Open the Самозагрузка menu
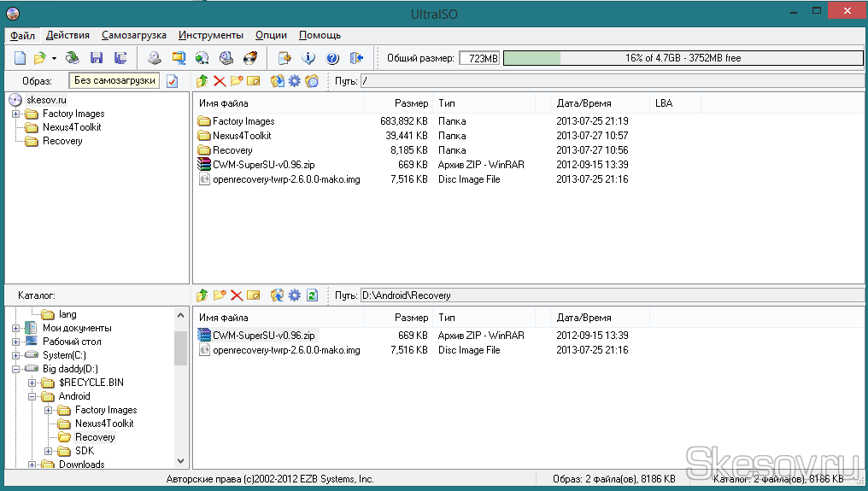This screenshot has width=868, height=491. [x=133, y=35]
